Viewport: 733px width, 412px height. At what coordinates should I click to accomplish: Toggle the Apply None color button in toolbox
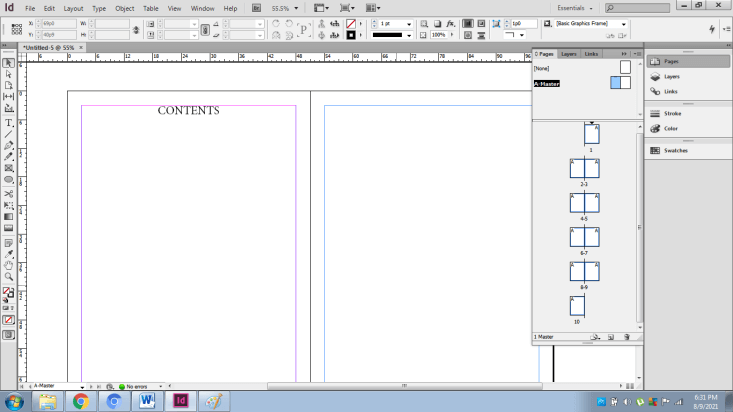pyautogui.click(x=8, y=320)
